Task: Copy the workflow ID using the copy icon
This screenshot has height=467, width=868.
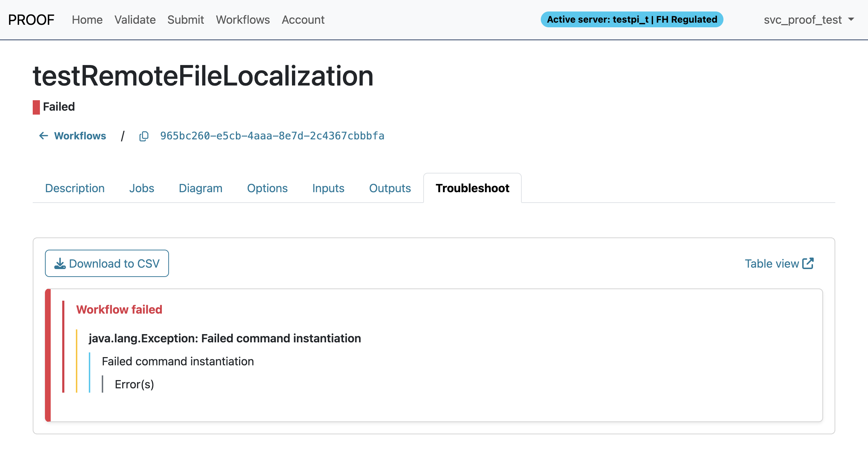Action: (x=144, y=136)
